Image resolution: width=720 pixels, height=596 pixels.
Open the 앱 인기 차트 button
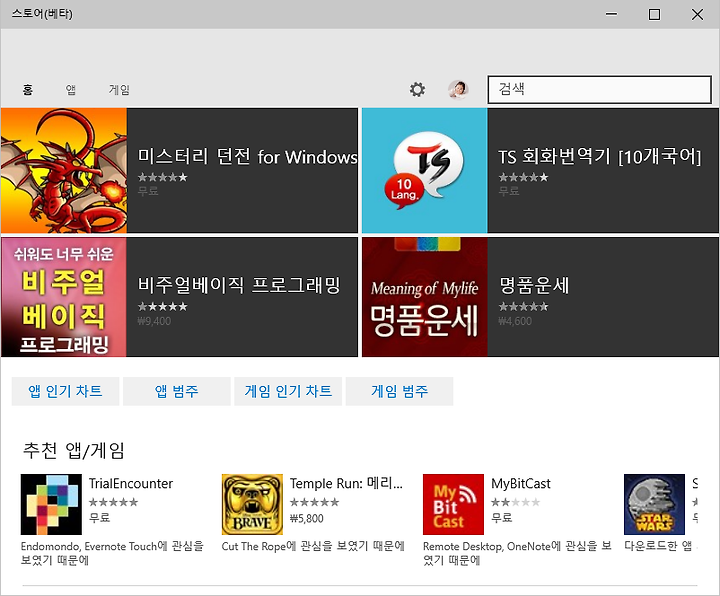[65, 391]
